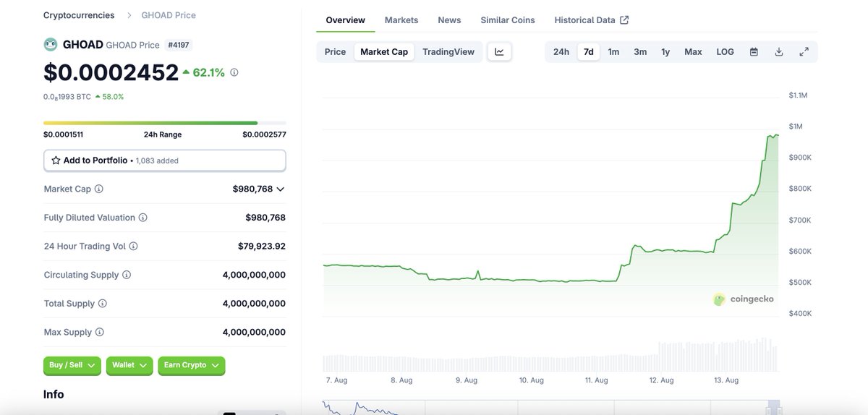Set chart range to 1y
Image resolution: width=868 pixels, height=415 pixels.
(665, 52)
